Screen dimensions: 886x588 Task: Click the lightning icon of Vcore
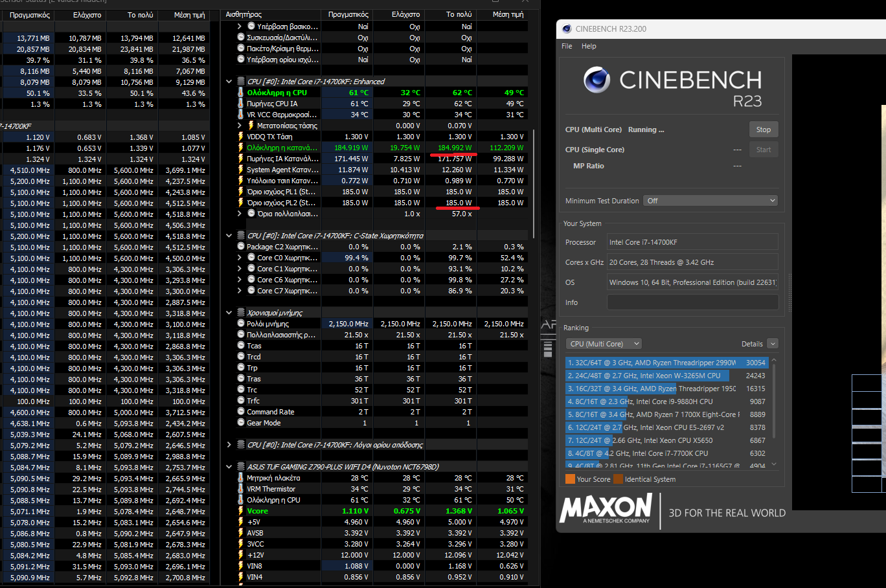(241, 511)
